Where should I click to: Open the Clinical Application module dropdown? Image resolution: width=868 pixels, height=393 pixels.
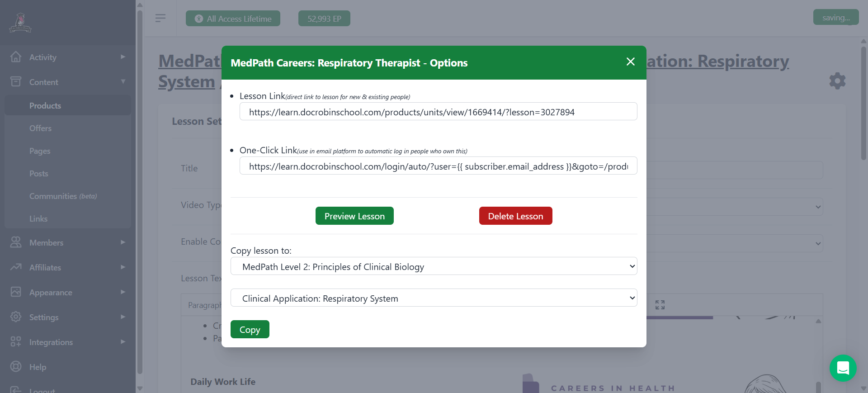pos(434,298)
